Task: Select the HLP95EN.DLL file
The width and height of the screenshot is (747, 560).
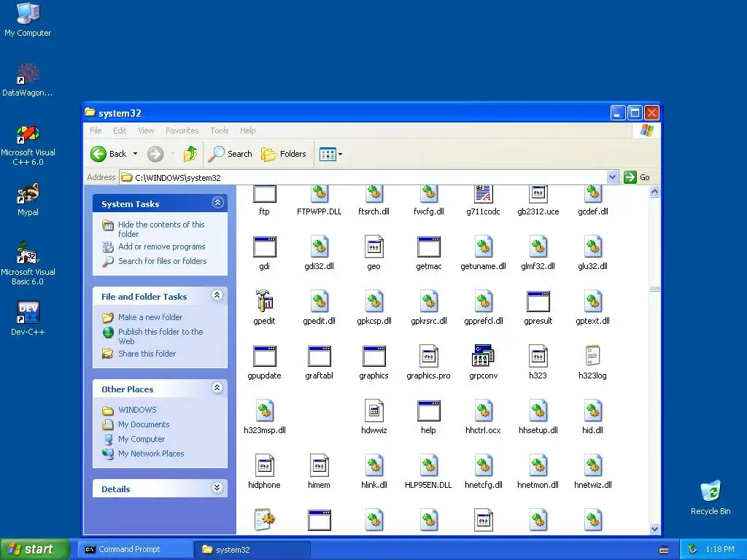Action: pos(428,465)
